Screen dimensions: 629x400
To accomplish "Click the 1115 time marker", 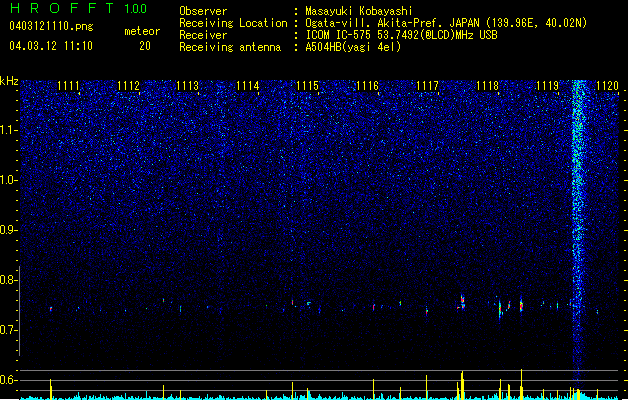I will [308, 86].
